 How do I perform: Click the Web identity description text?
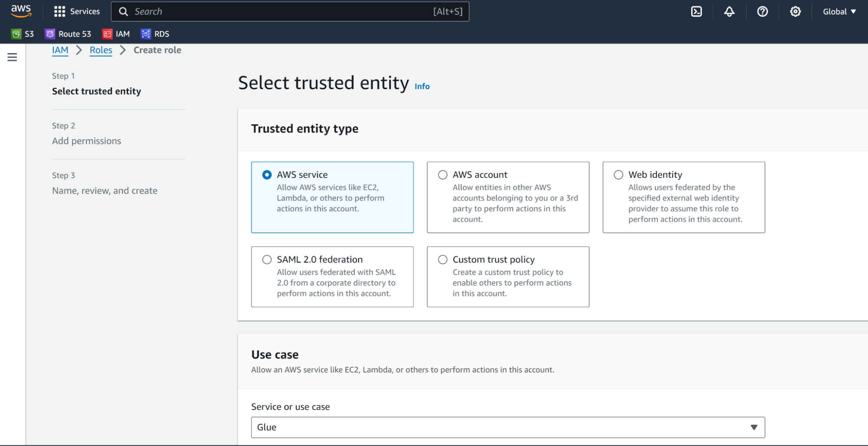[x=685, y=203]
